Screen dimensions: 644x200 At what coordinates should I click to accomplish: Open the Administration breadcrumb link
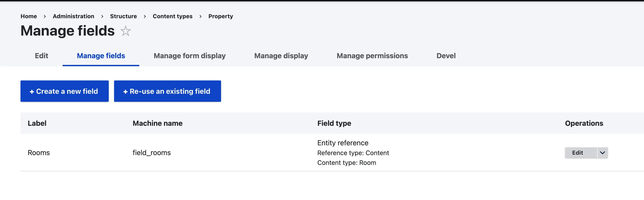click(x=73, y=16)
